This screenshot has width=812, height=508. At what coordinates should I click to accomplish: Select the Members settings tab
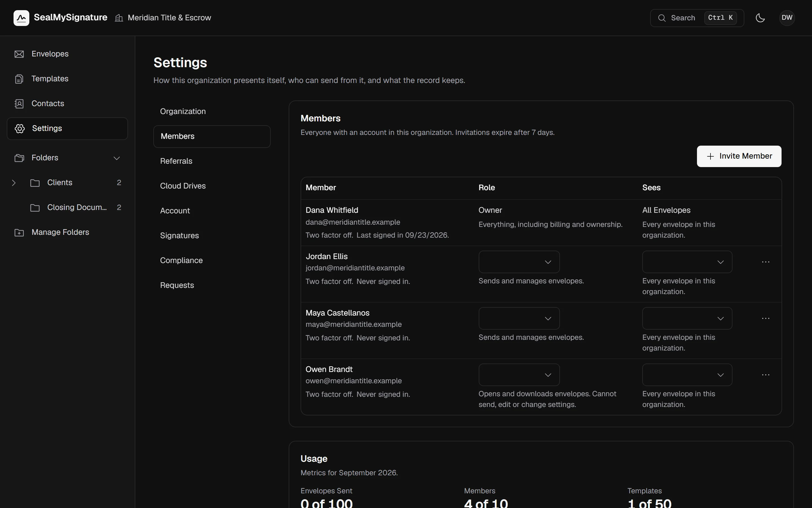[x=212, y=136]
